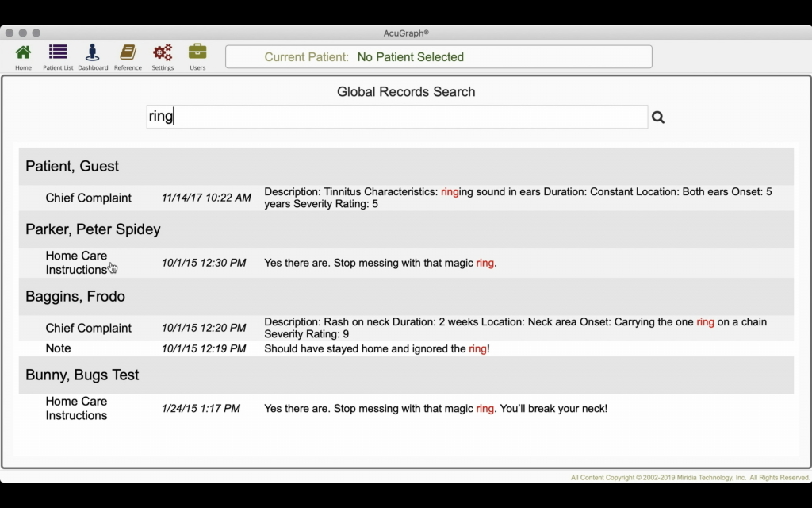
Task: Select the Parker, Peter Spidey header row
Action: pyautogui.click(x=406, y=229)
